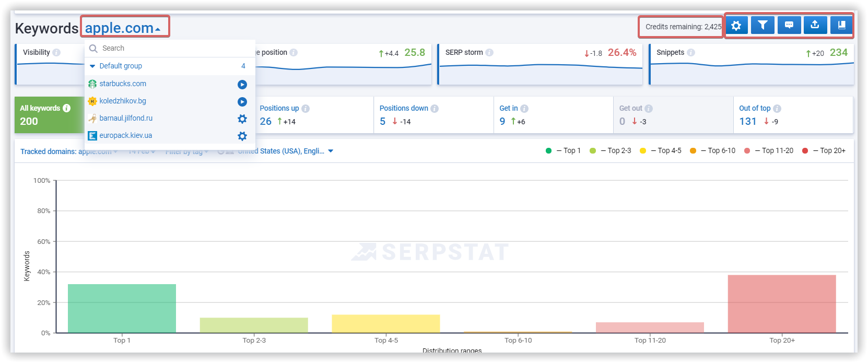
Task: Collapse the Default group expander
Action: [x=92, y=66]
